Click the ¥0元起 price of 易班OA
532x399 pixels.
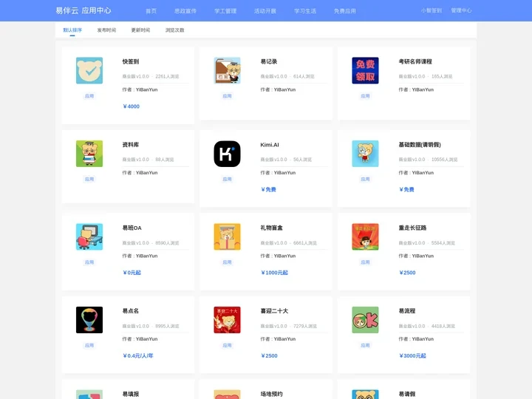click(132, 273)
